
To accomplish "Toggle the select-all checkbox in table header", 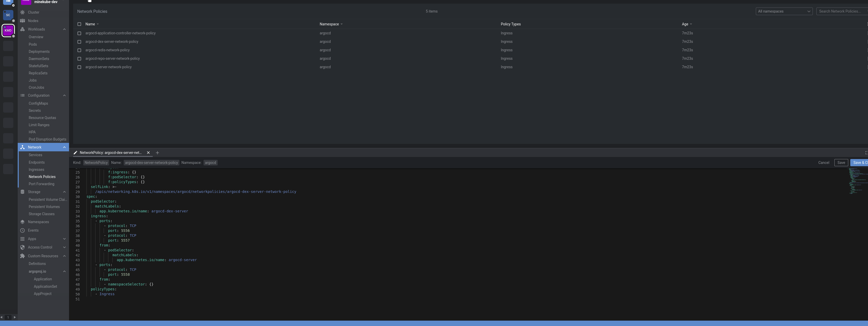I will (x=79, y=24).
